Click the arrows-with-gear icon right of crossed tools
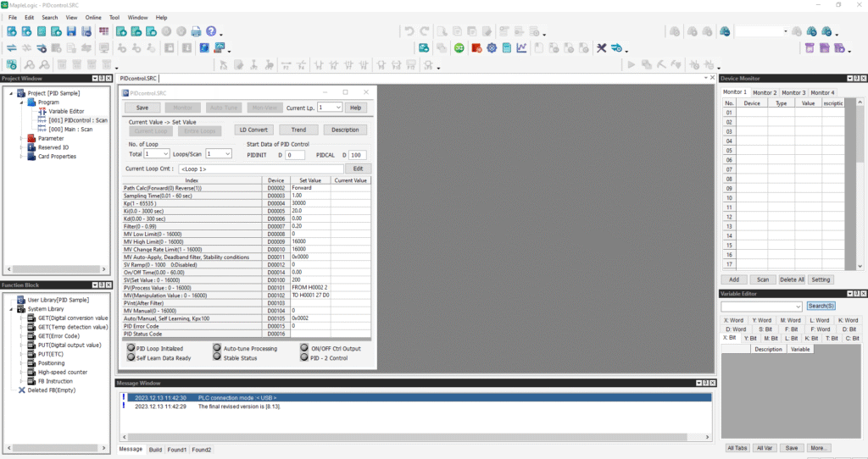This screenshot has width=868, height=459. click(616, 48)
